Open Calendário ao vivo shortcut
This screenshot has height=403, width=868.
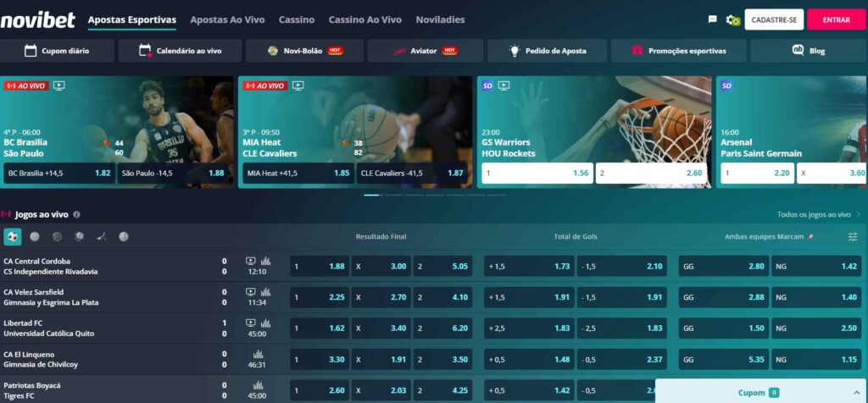[x=180, y=51]
